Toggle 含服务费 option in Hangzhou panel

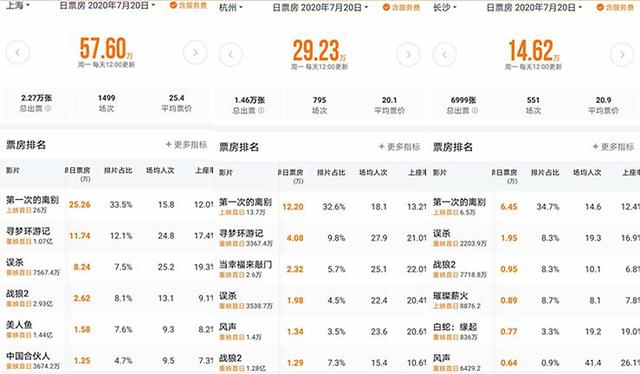pyautogui.click(x=401, y=7)
